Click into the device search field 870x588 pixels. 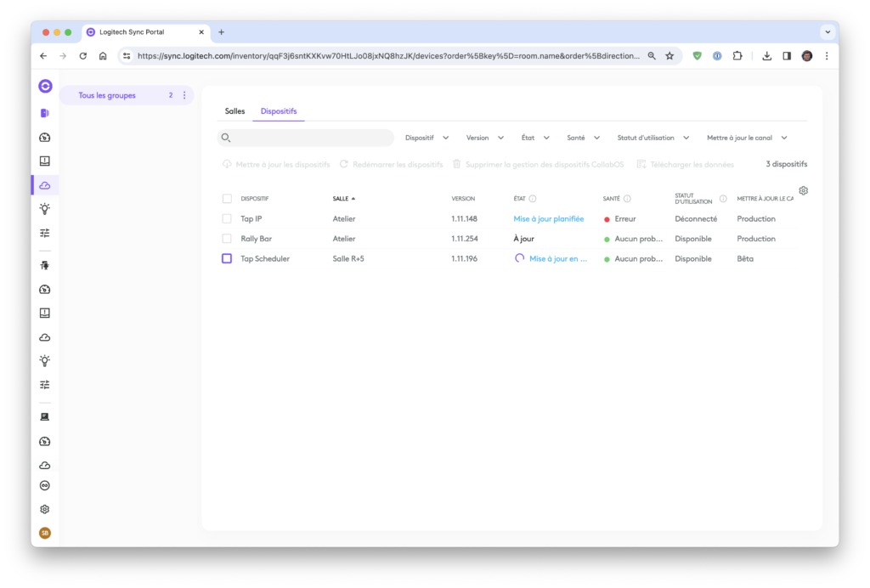tap(310, 138)
